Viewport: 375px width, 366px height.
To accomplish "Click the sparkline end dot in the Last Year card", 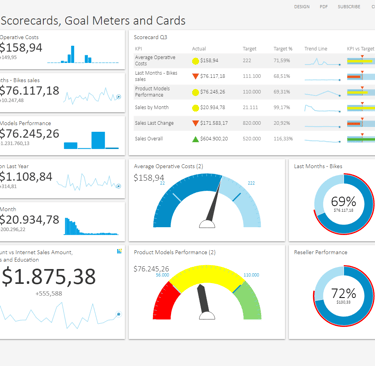I will 118,186.
